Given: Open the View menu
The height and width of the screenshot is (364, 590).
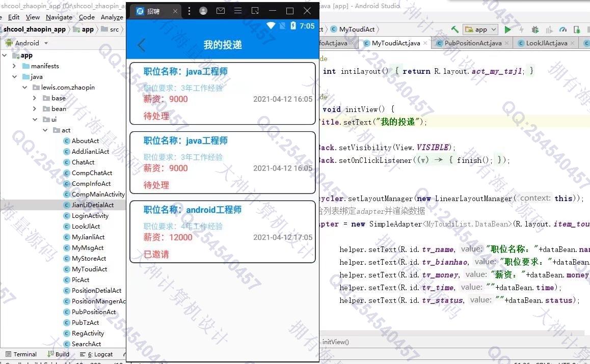Looking at the screenshot, I should [x=33, y=17].
